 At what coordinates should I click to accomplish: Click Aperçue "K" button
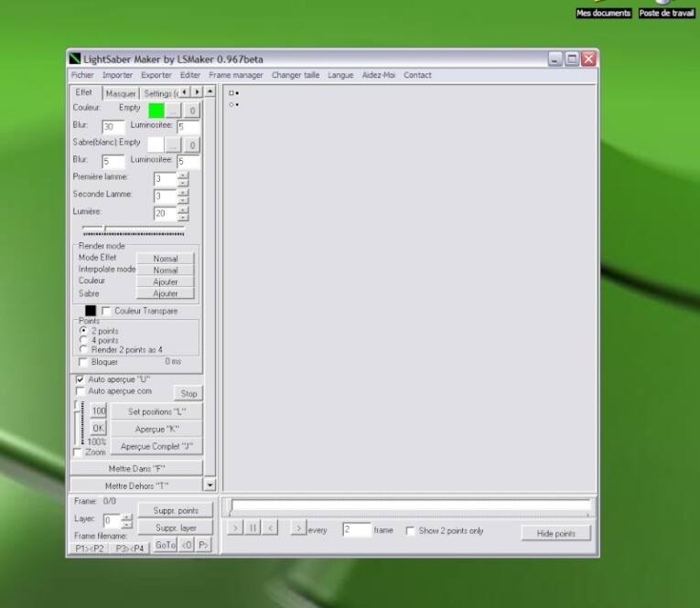(156, 429)
